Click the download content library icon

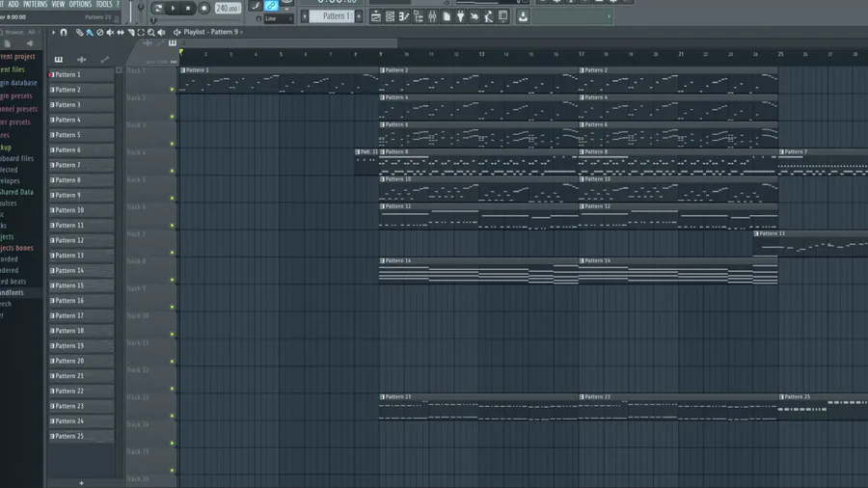(x=523, y=16)
